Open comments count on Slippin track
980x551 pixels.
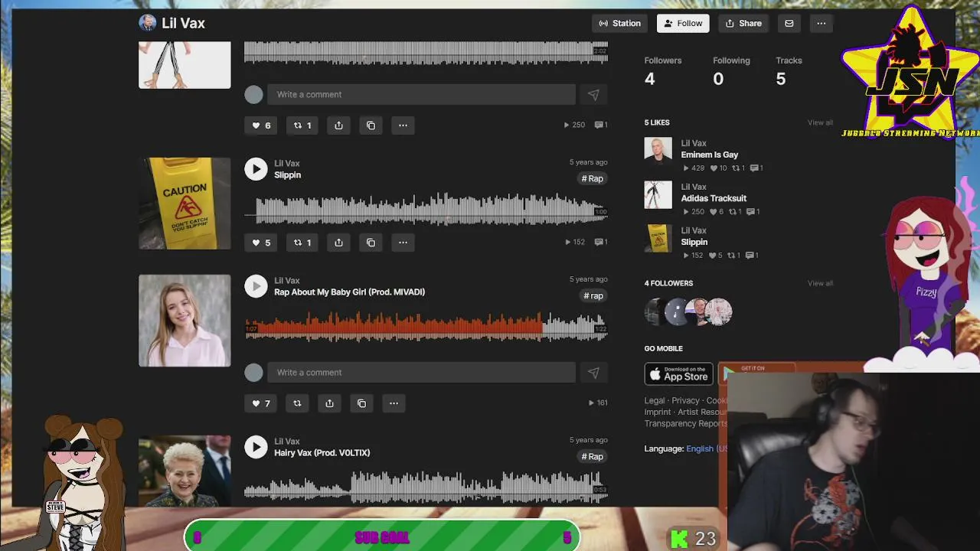pos(601,242)
